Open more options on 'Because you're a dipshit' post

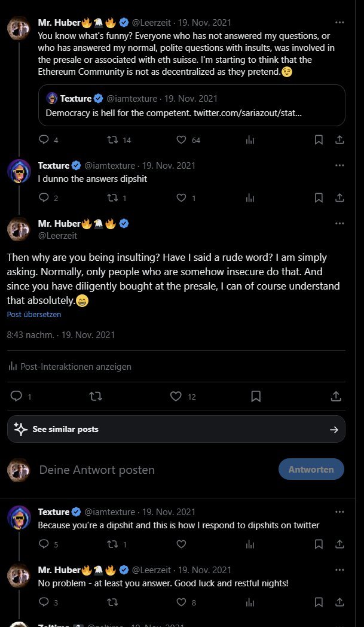point(339,512)
